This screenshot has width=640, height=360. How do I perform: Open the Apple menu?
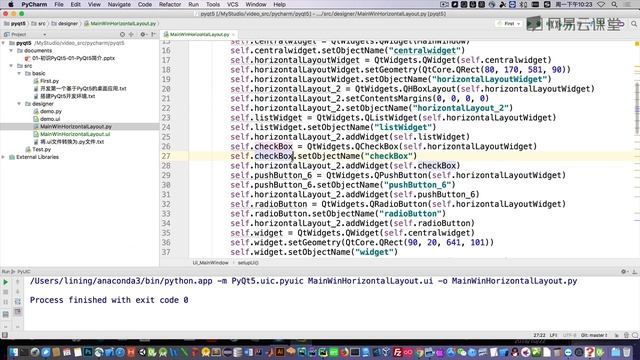[11, 4]
